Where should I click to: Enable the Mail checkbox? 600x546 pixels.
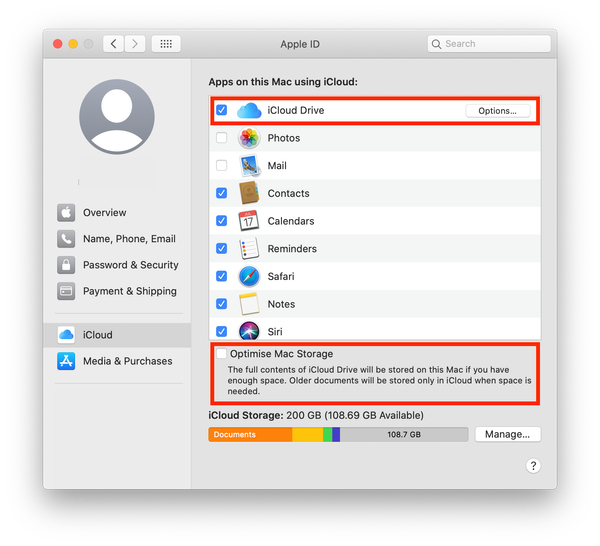click(x=222, y=165)
